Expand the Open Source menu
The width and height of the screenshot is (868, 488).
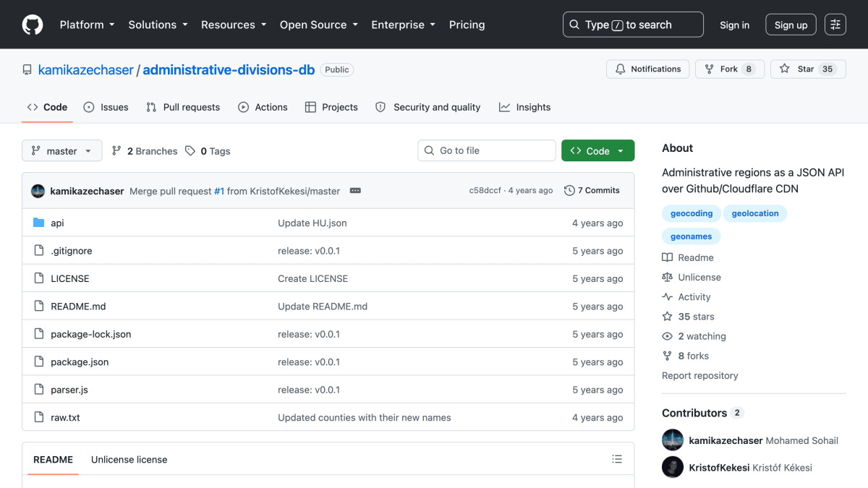[x=319, y=25]
